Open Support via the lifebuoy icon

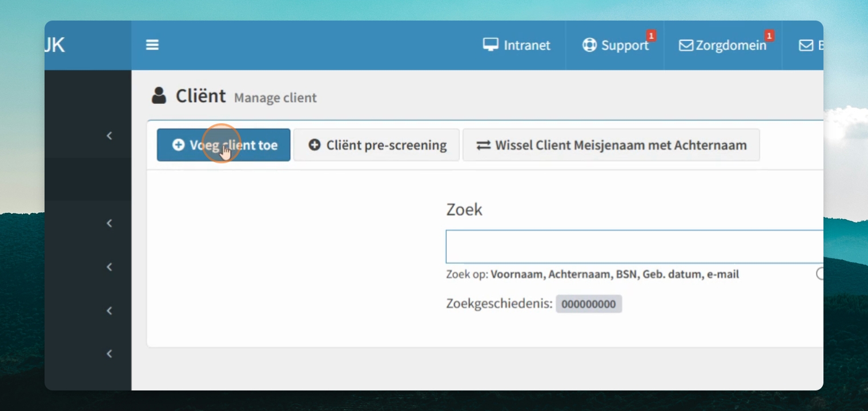click(x=589, y=45)
